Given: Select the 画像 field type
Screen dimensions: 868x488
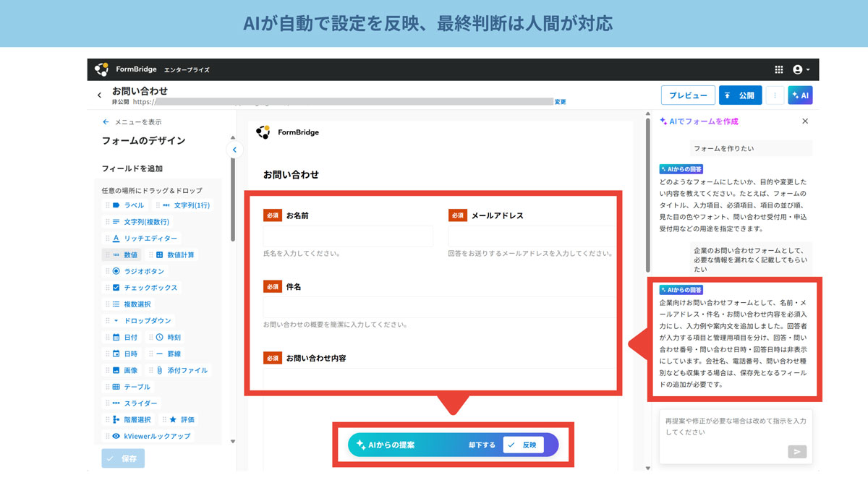Looking at the screenshot, I should pos(122,370).
